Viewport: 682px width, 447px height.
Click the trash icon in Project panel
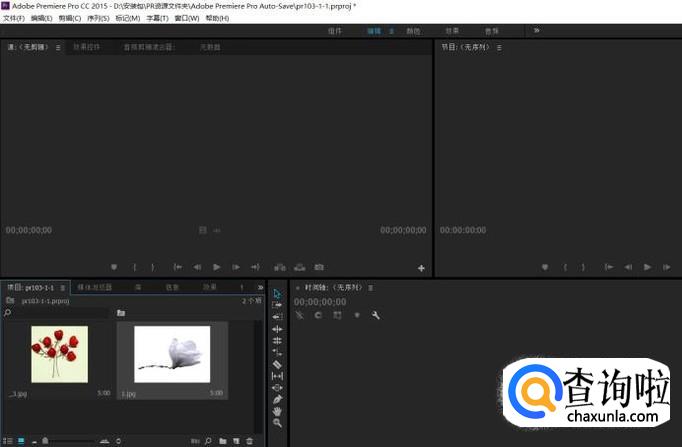coord(250,440)
